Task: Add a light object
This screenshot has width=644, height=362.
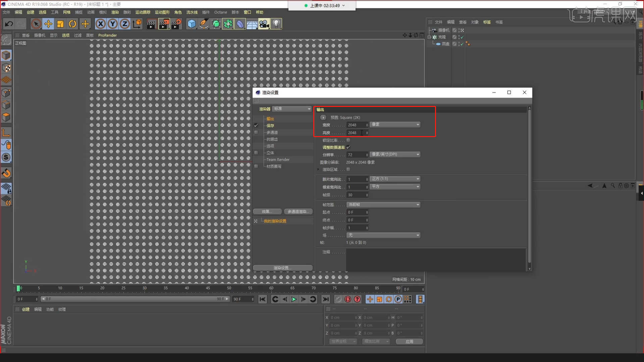Action: (x=276, y=24)
